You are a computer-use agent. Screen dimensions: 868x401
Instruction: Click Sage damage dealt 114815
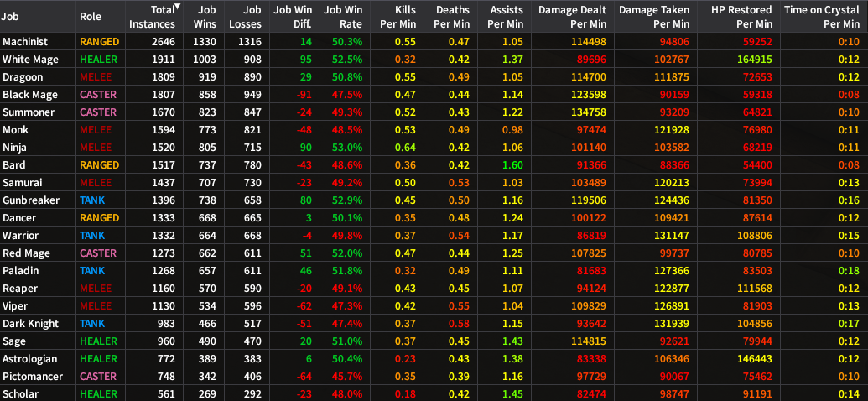[x=590, y=341]
